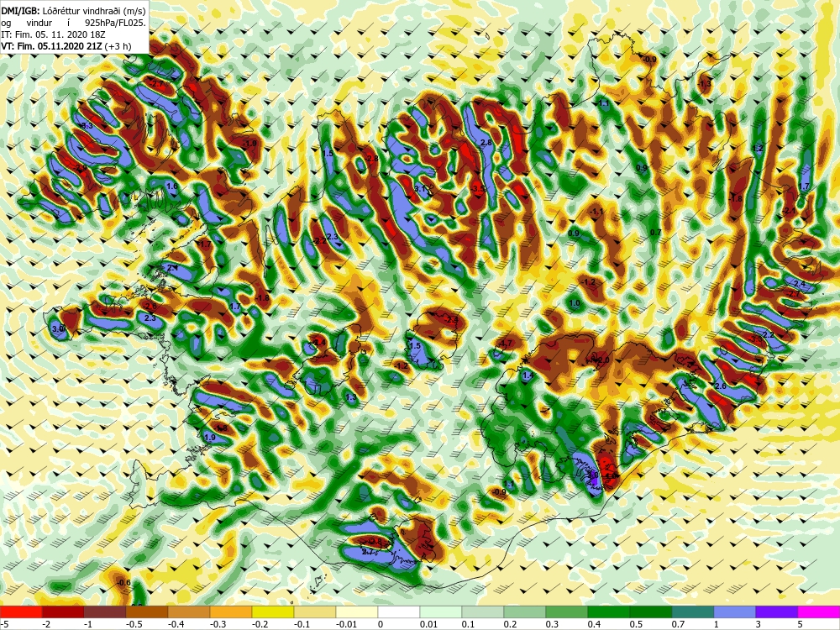The height and width of the screenshot is (630, 840).
Task: Click the bright red legend swatch between -5 and -2
Action: pyautogui.click(x=21, y=612)
